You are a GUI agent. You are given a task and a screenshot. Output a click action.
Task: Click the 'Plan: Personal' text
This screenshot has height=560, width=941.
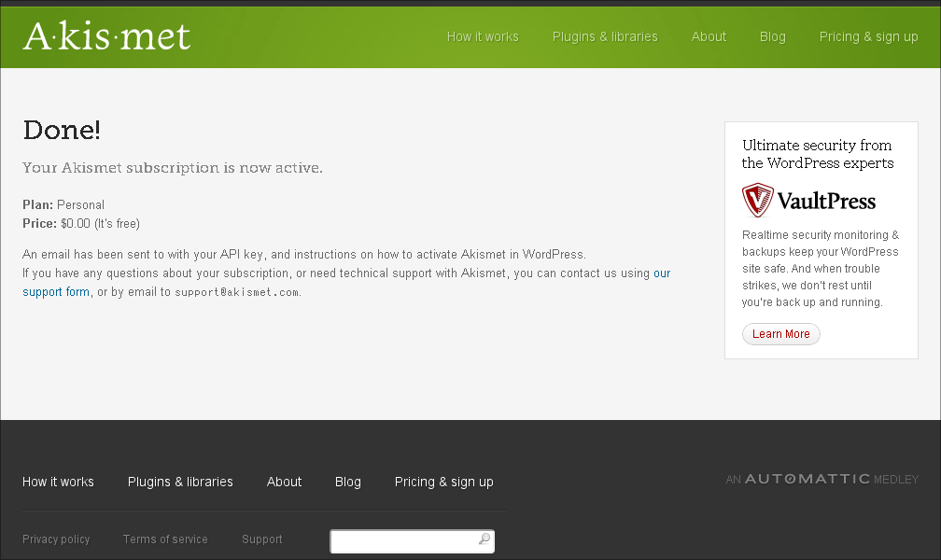(63, 204)
